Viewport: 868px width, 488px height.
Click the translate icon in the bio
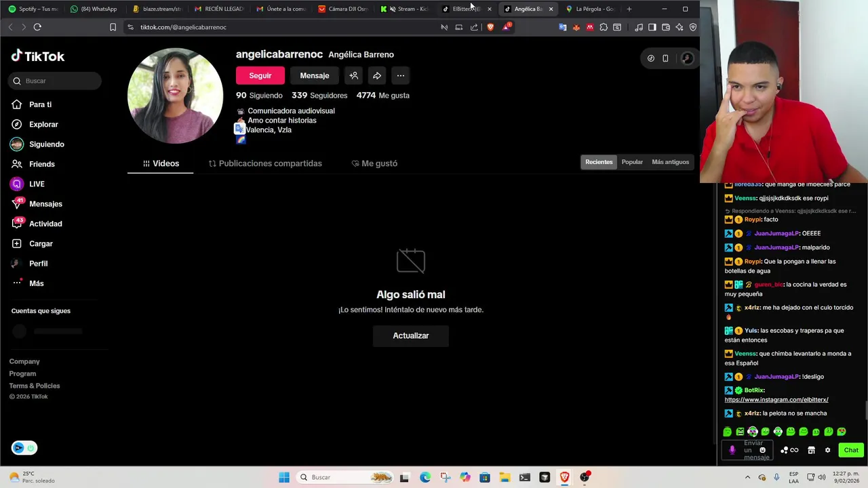[x=239, y=128]
